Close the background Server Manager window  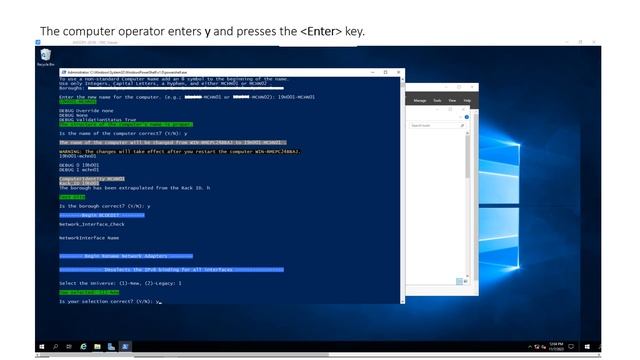coord(472,87)
